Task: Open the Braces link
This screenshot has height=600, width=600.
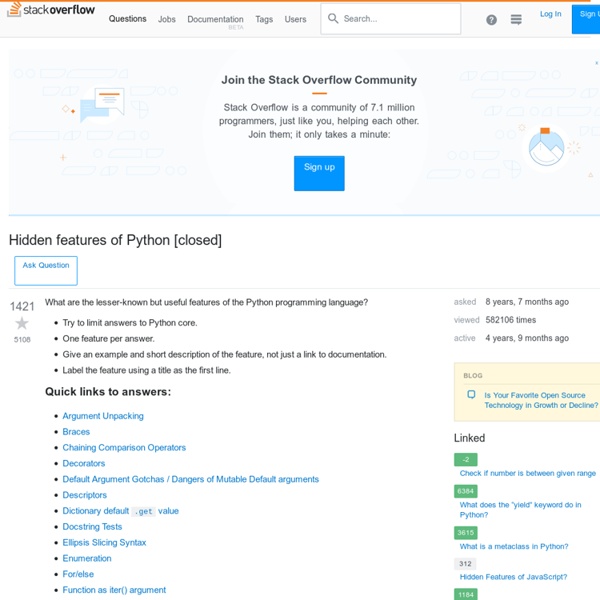Action: click(76, 432)
